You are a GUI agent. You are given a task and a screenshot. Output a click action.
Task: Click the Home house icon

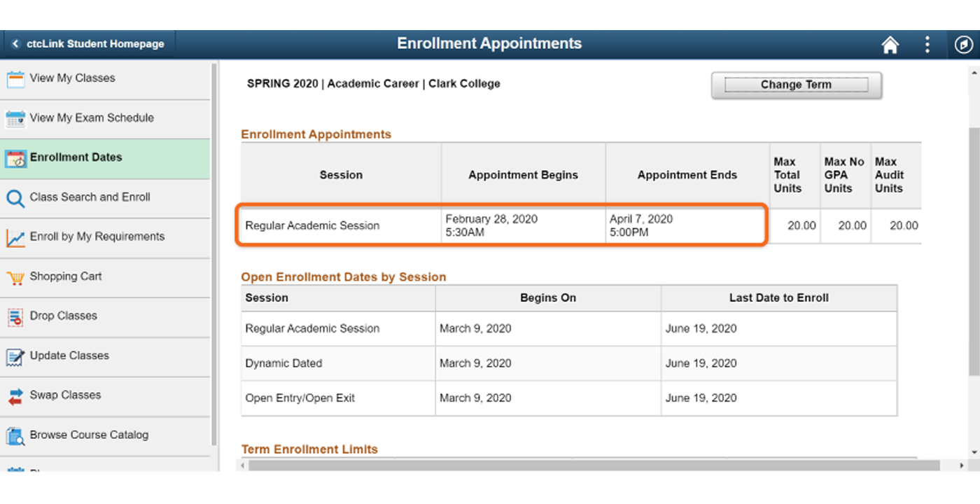point(890,45)
